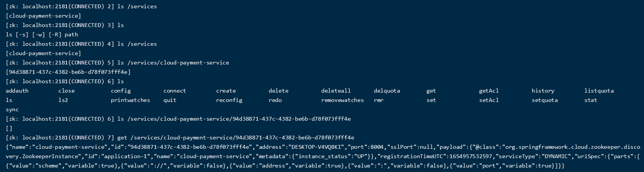Image resolution: width=644 pixels, height=172 pixels.
Task: Select the reconfig command text
Action: click(229, 100)
